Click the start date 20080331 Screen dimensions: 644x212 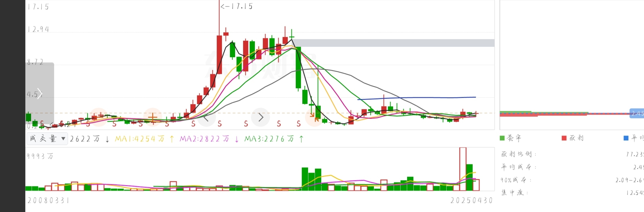(48, 200)
